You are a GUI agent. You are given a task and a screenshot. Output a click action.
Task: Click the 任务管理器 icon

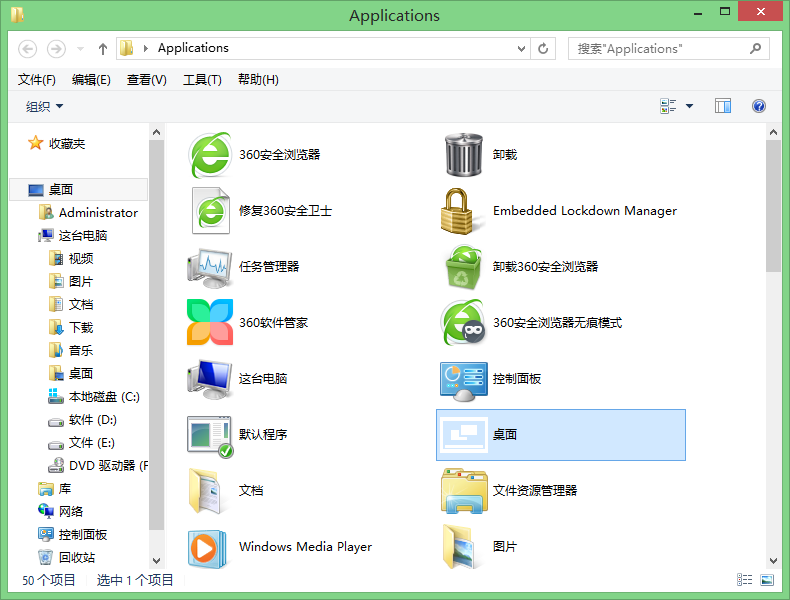pyautogui.click(x=209, y=267)
